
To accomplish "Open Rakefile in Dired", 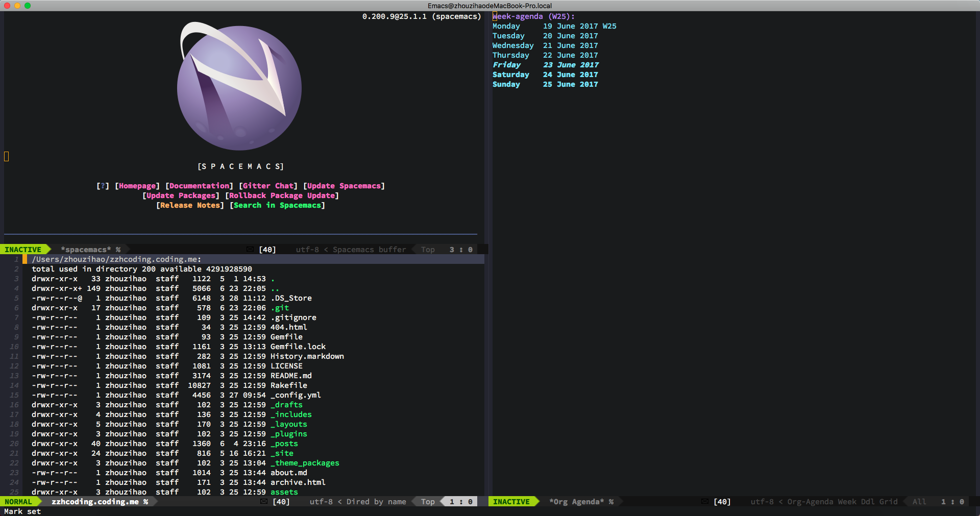I will [289, 385].
